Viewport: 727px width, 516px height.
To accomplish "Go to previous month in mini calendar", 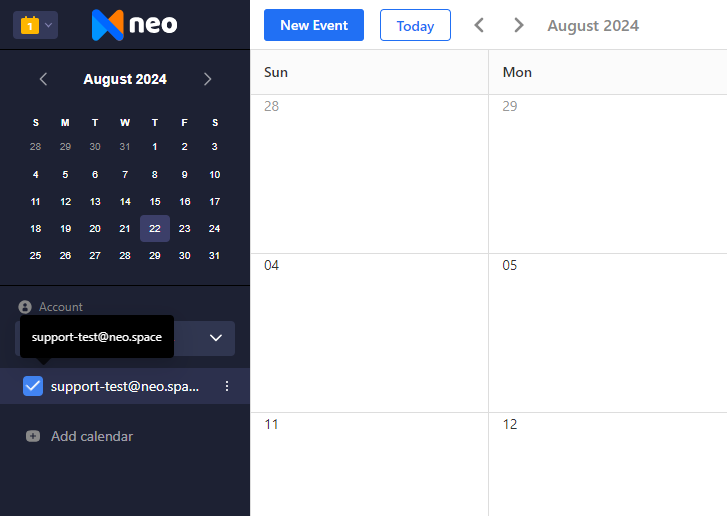I will pos(43,79).
